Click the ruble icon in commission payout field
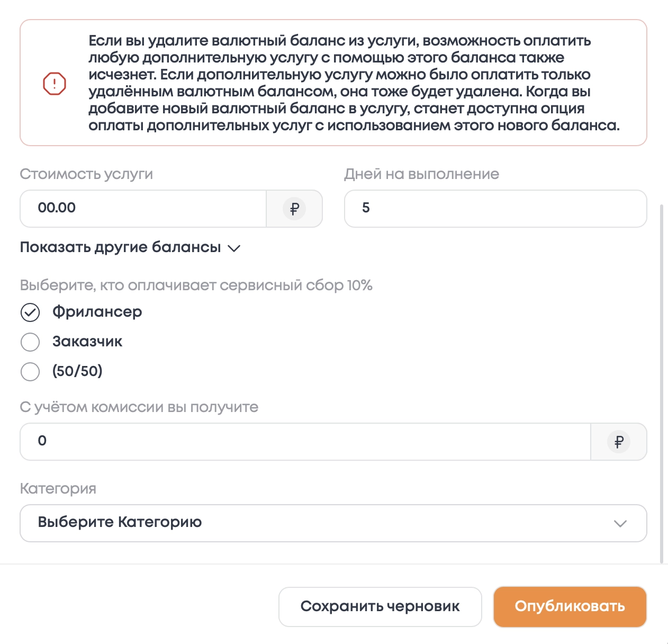Screen dimensions: 668x644 (x=619, y=442)
